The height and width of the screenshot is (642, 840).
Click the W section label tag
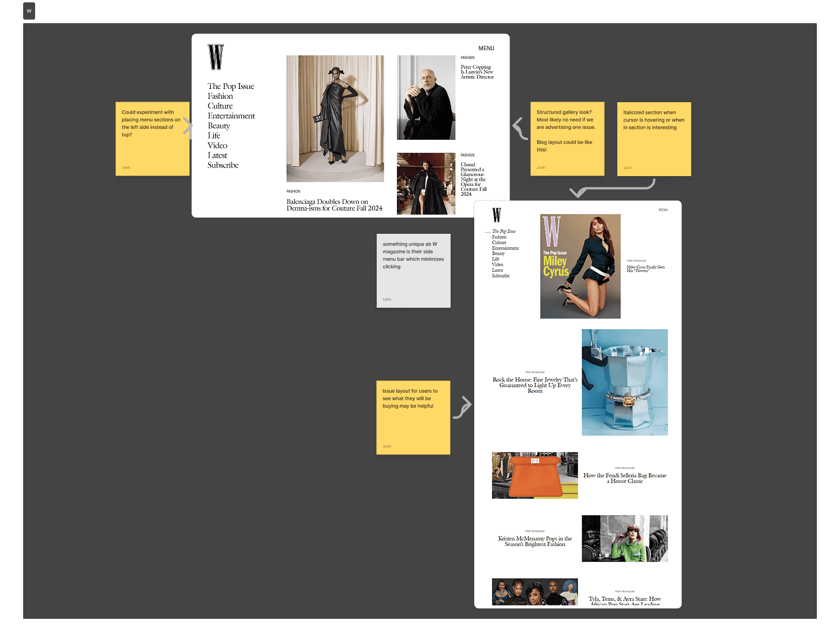[x=29, y=11]
